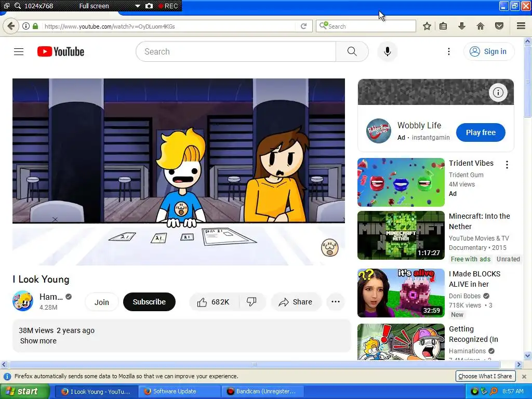Reload the page with refresh icon
532x399 pixels.
pyautogui.click(x=303, y=26)
